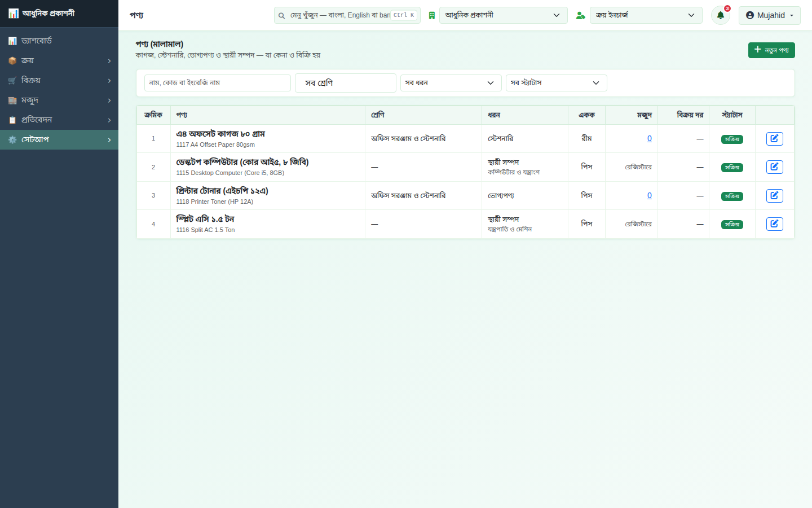This screenshot has width=812, height=508.
Task: Click the সেটআপ gear icon in sidebar
Action: (12, 139)
